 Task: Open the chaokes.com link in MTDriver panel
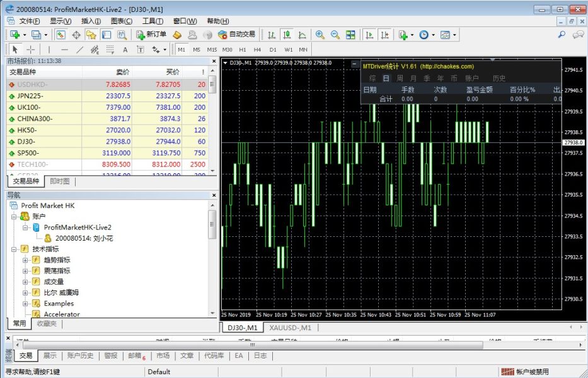click(447, 67)
